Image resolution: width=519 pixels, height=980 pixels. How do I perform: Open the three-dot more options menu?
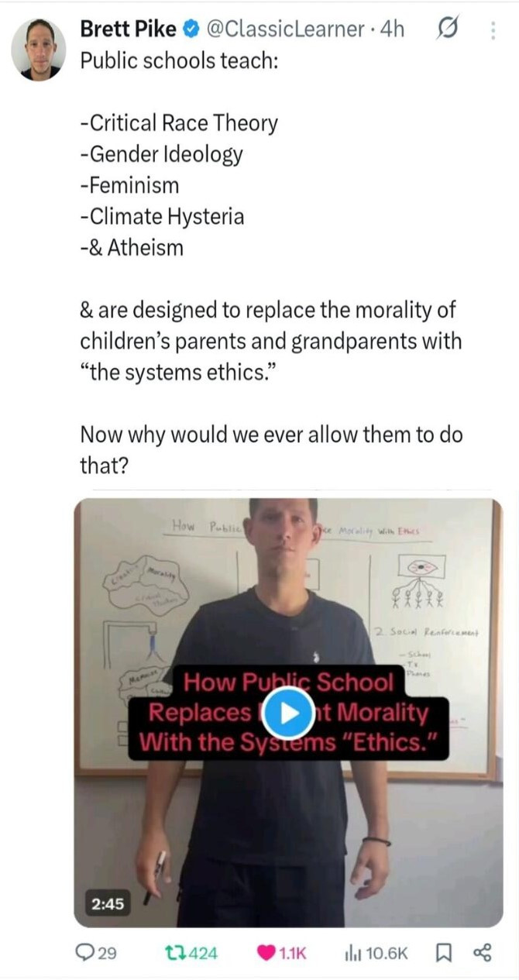coord(494,30)
